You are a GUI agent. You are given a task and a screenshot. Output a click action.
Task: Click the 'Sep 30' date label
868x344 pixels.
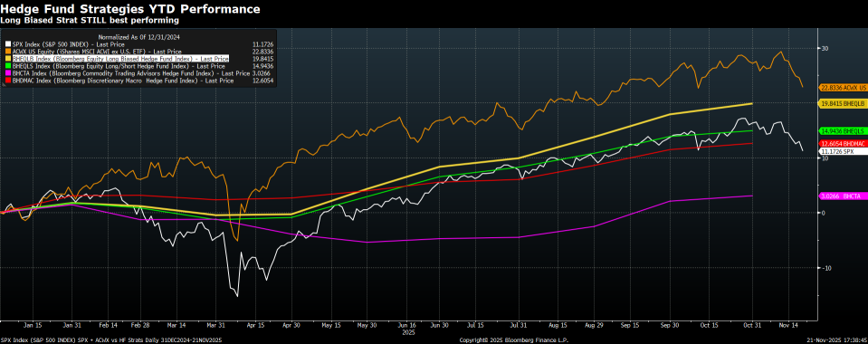[x=670, y=325]
